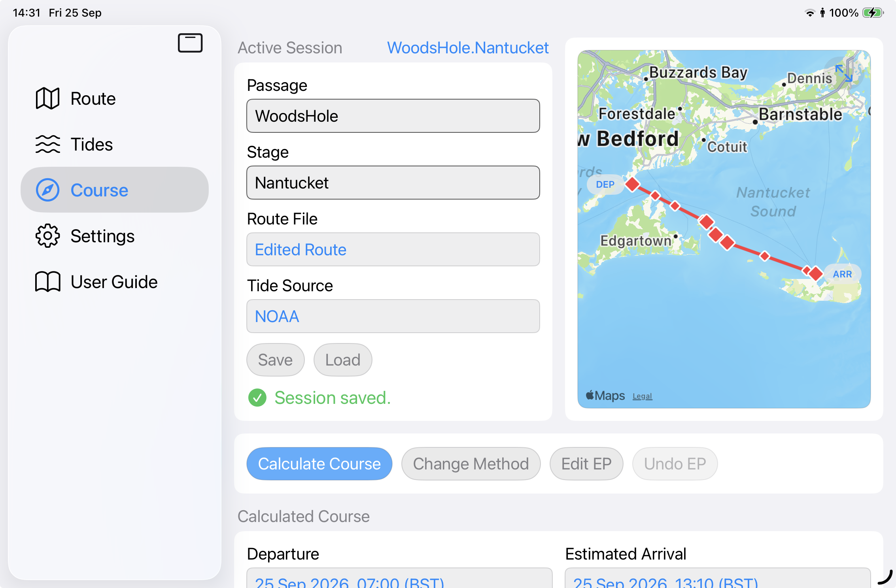Calculate Course now

[319, 464]
